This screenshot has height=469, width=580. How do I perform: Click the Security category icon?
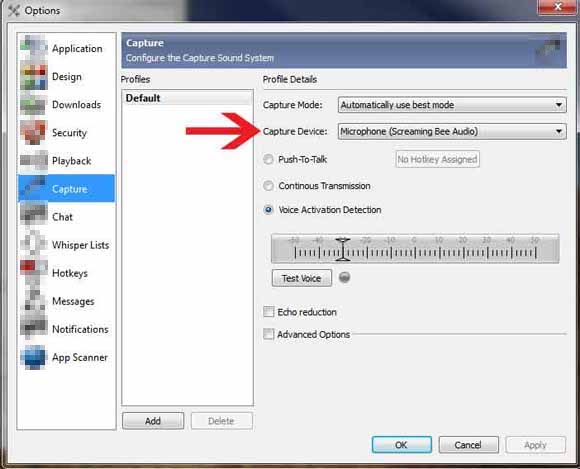point(34,132)
